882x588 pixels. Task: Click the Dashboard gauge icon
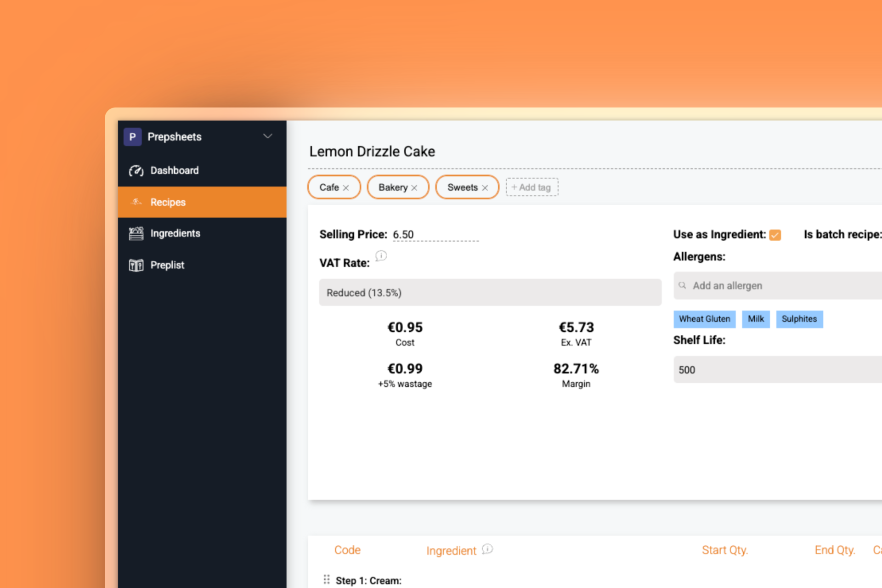(136, 170)
